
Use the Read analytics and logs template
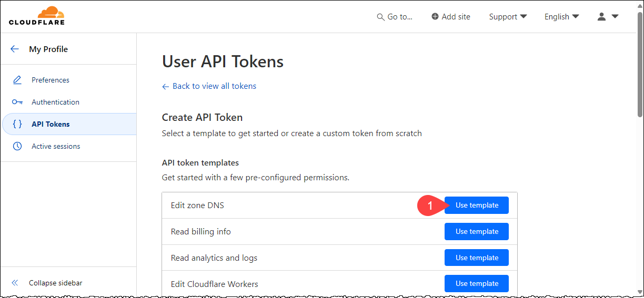pos(476,258)
